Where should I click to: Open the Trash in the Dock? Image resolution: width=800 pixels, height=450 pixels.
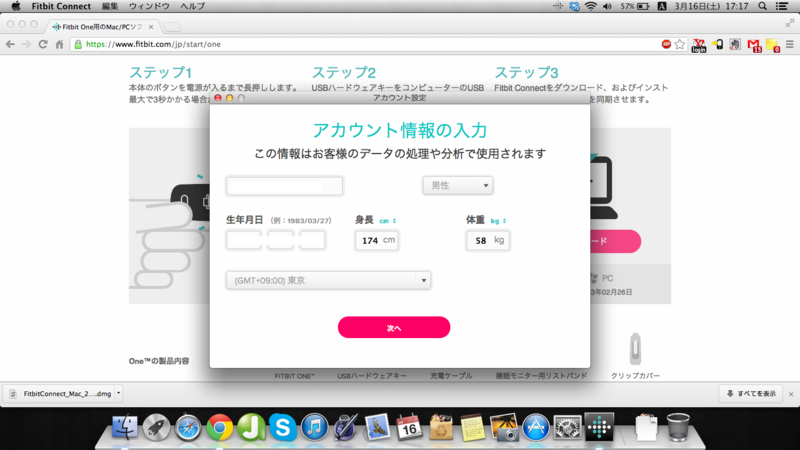pos(678,427)
